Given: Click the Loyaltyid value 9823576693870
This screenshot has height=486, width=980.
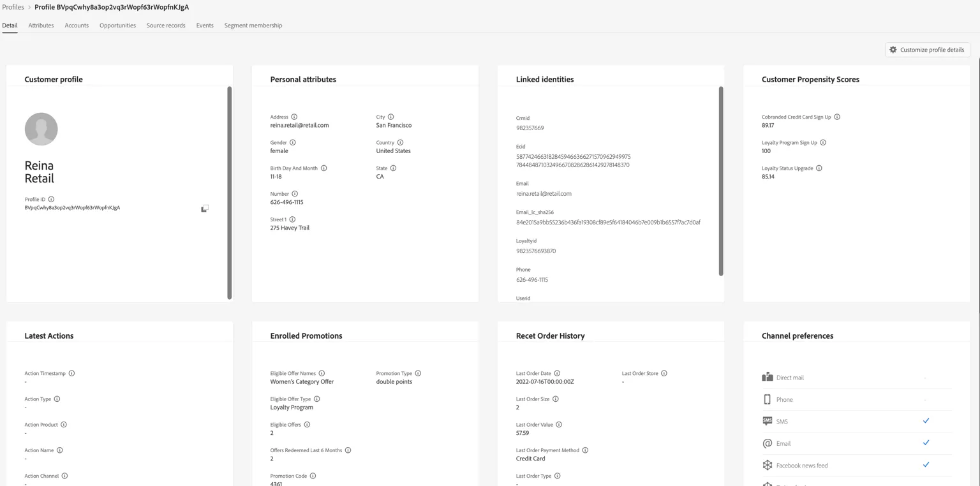Looking at the screenshot, I should click(536, 251).
